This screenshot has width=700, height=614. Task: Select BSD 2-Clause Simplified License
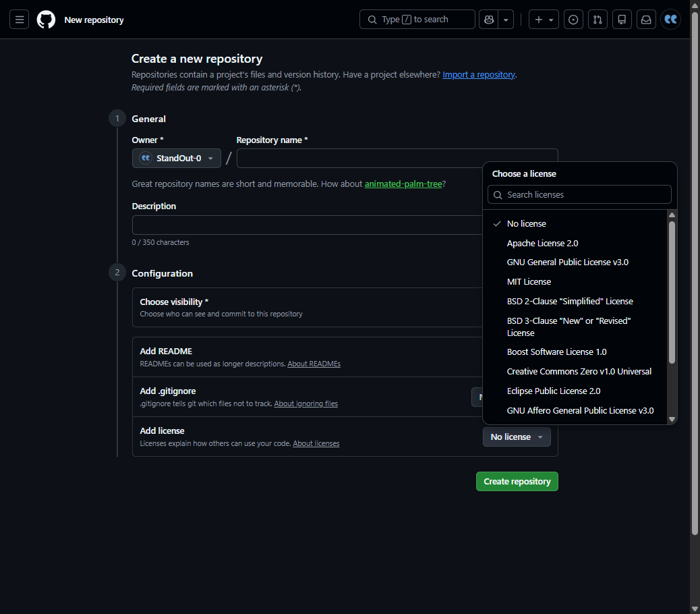575,302
